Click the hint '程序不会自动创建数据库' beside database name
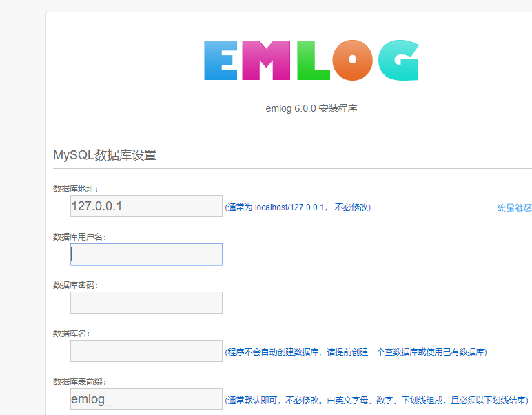Viewport: 532px width, 415px height. tap(356, 352)
